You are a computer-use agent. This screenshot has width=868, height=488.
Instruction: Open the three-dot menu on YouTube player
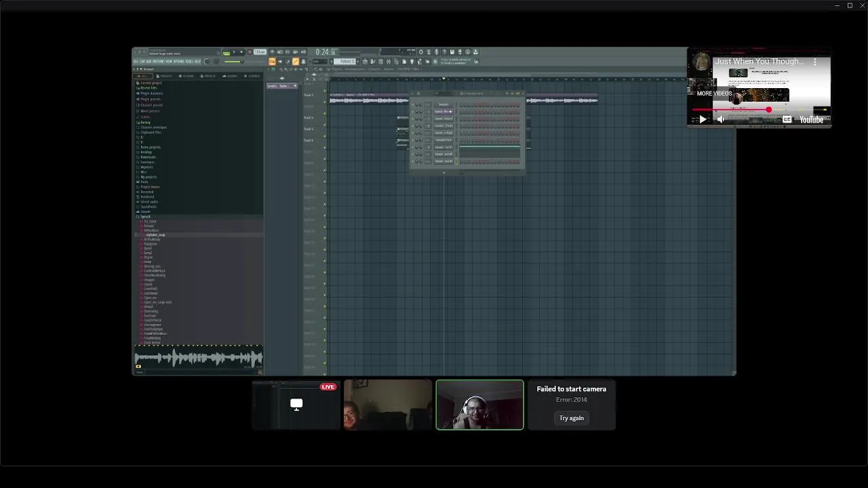[x=816, y=62]
